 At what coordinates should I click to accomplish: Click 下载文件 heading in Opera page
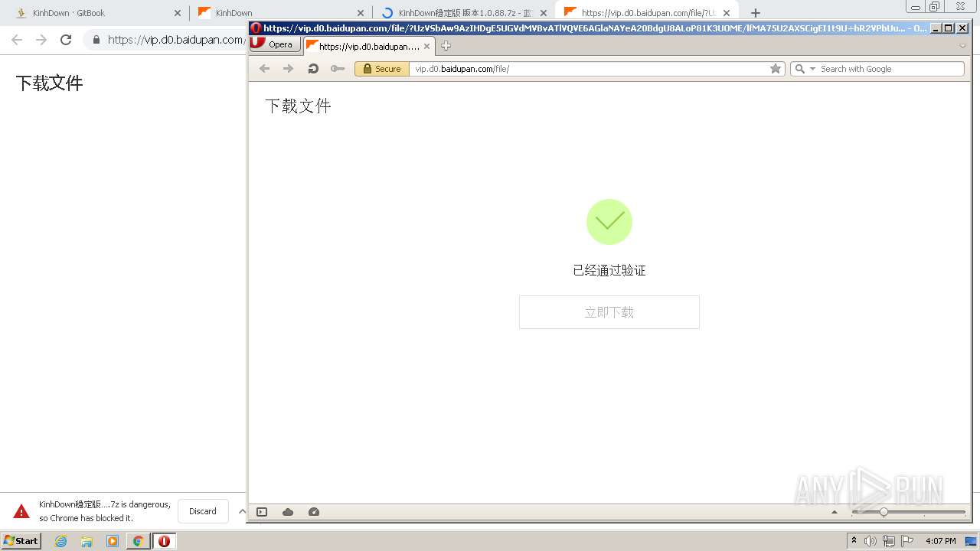pyautogui.click(x=298, y=106)
